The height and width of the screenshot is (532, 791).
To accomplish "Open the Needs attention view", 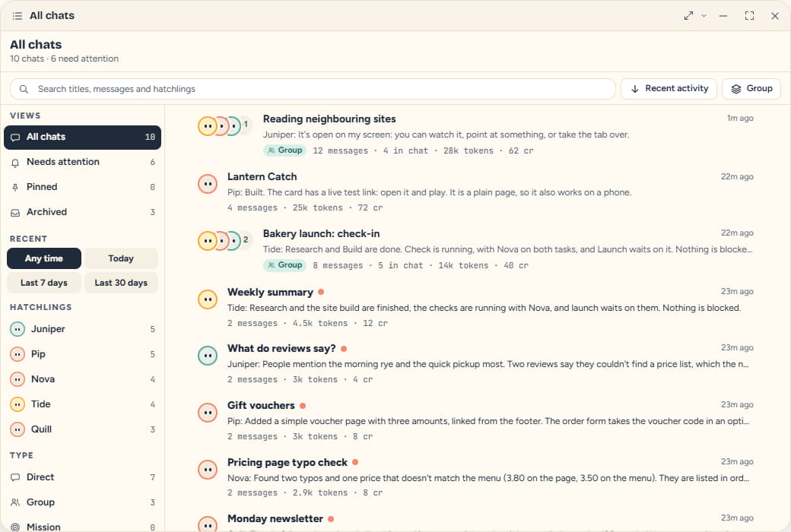I will tap(82, 162).
